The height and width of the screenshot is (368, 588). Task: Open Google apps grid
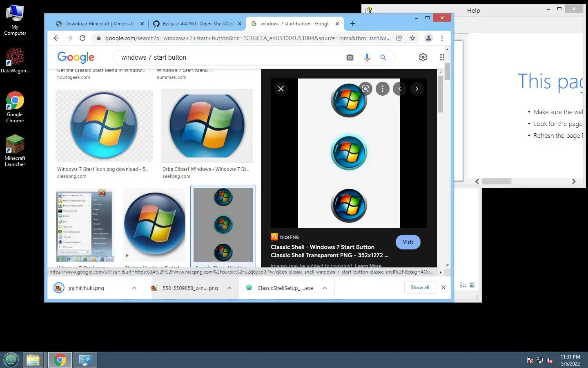point(442,57)
